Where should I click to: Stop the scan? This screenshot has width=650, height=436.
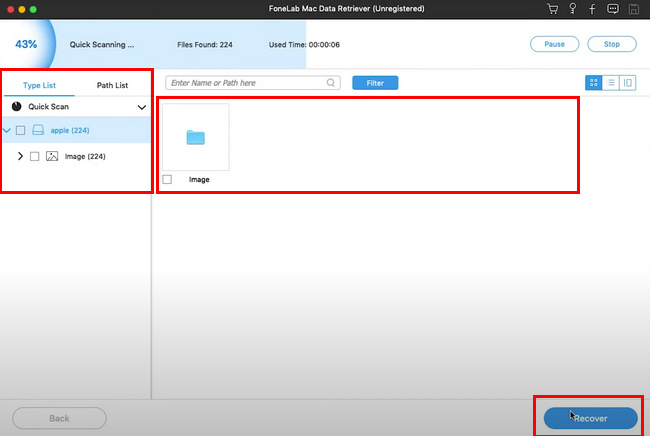click(x=612, y=44)
